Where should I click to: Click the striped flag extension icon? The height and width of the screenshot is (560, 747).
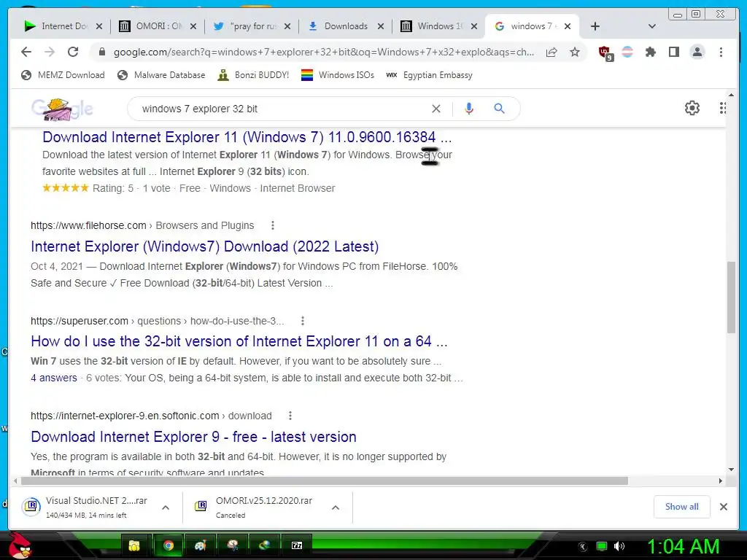point(627,52)
